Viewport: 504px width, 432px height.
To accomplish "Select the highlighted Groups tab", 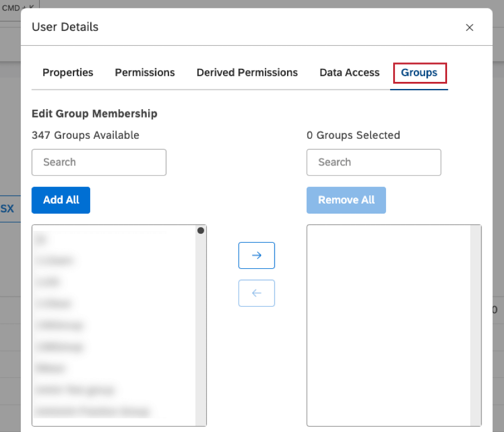I will click(419, 72).
